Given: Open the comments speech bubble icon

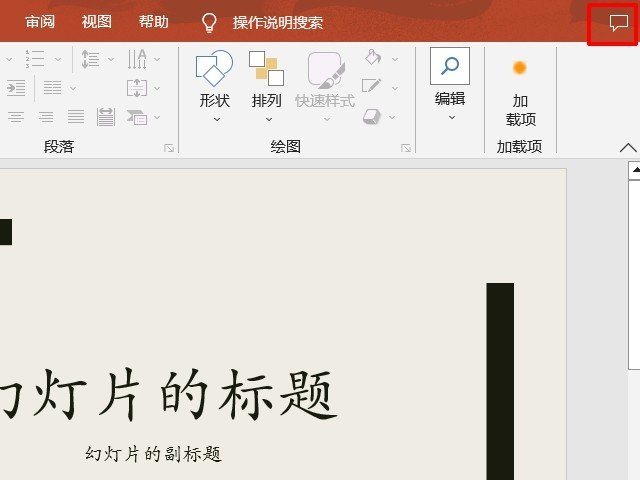Looking at the screenshot, I should click(618, 22).
